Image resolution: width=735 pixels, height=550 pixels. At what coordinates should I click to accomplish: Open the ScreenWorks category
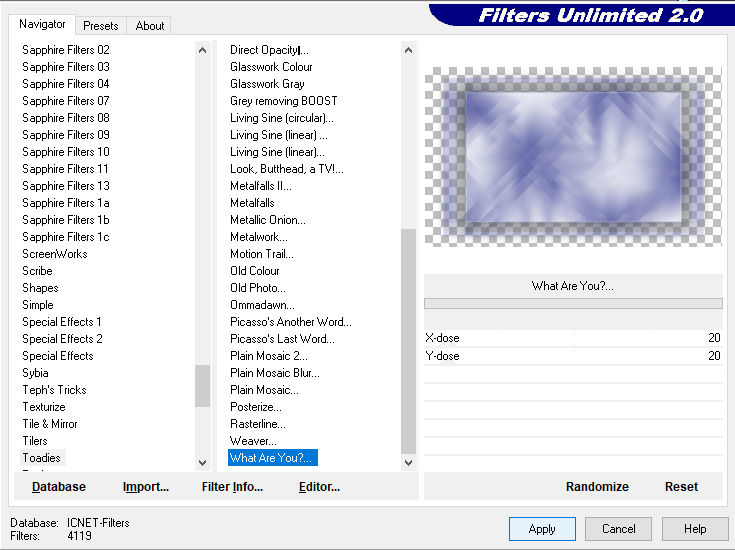(x=55, y=254)
